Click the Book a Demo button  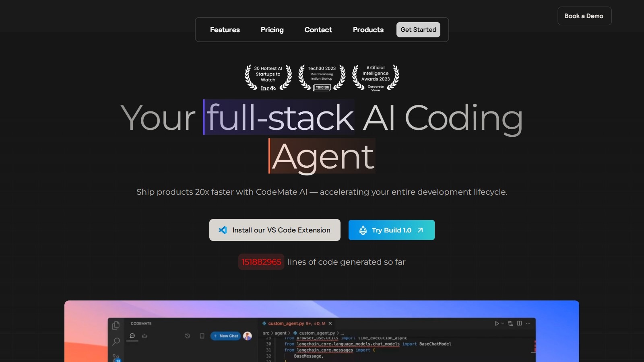(x=584, y=16)
